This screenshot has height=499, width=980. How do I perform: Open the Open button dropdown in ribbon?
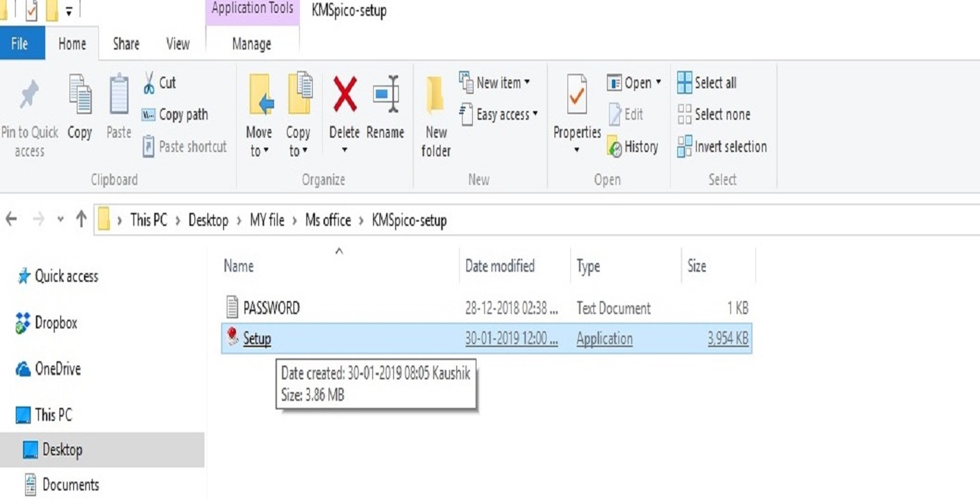click(x=659, y=82)
